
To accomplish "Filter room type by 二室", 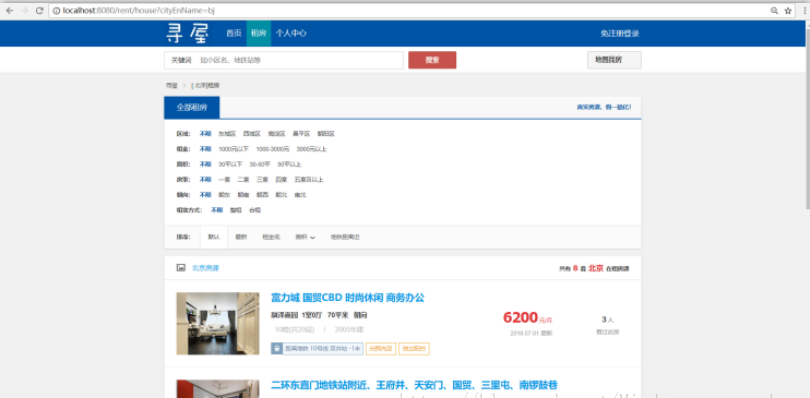I will (x=243, y=179).
